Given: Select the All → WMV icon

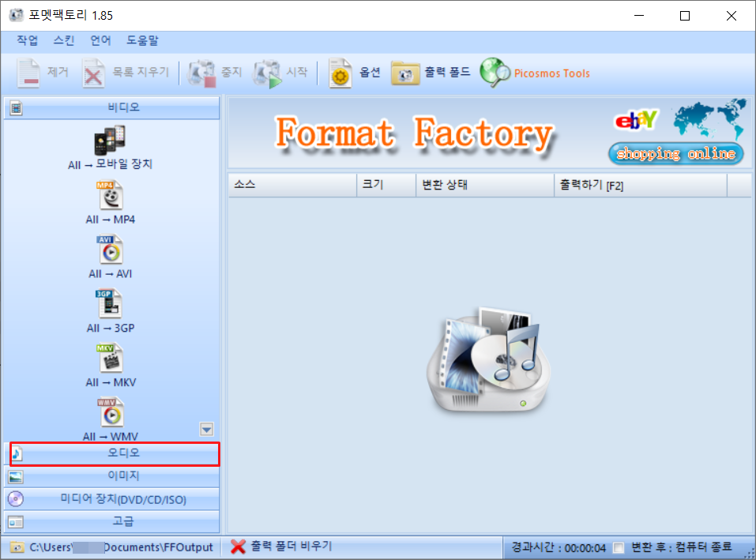Looking at the screenshot, I should 111,412.
